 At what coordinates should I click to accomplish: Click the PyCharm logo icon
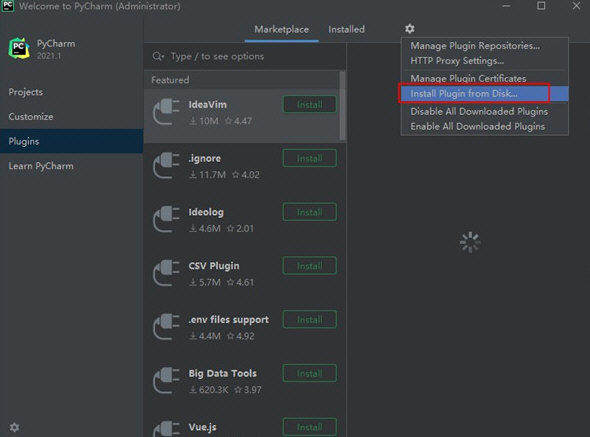click(19, 49)
